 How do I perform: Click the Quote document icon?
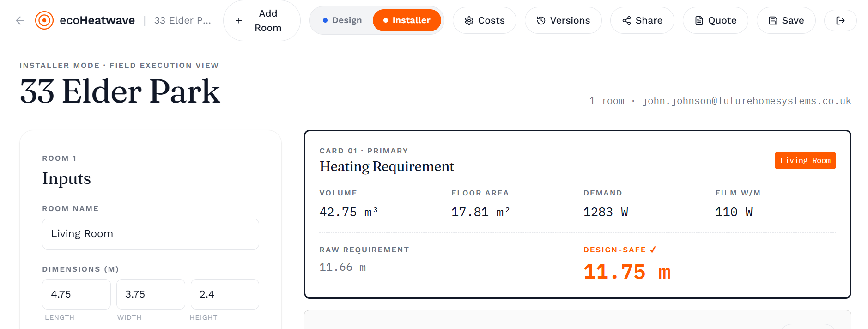pos(699,20)
